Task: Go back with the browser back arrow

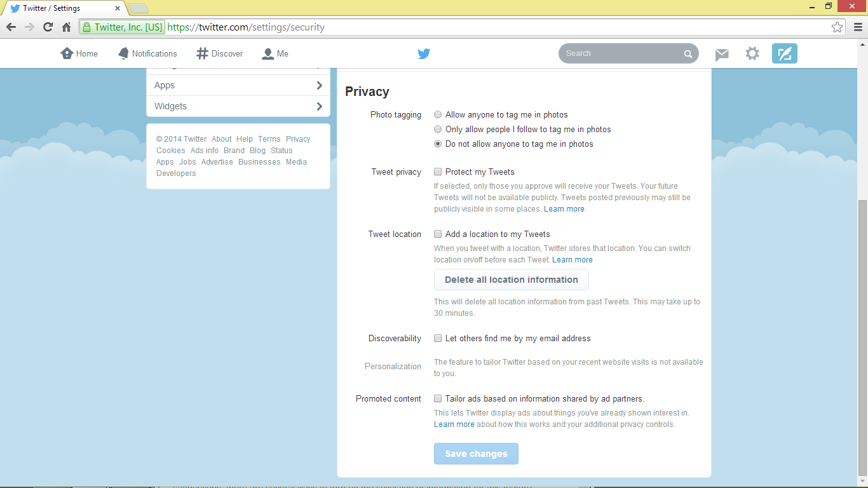Action: [11, 27]
